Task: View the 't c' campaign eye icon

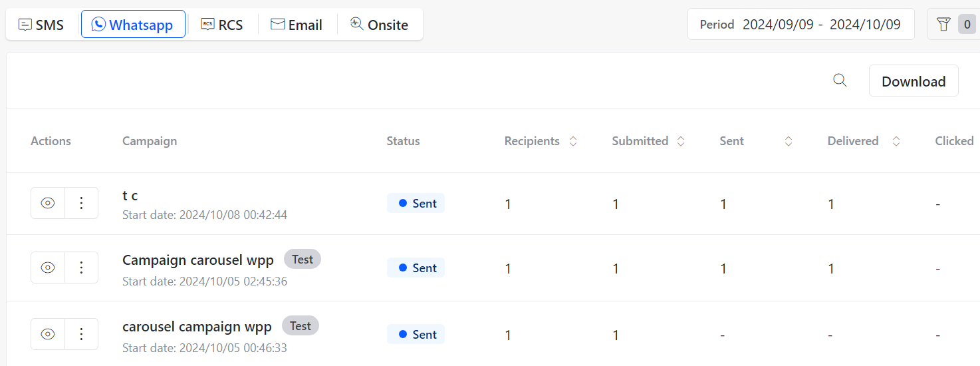Action: [x=48, y=203]
